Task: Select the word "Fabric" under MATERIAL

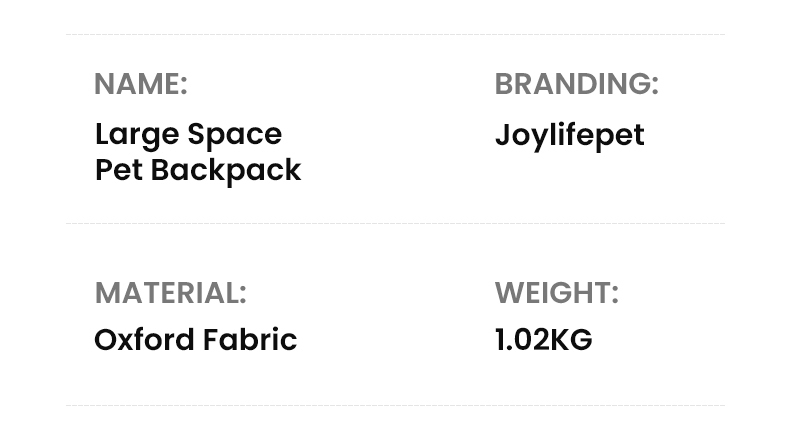Action: click(250, 340)
